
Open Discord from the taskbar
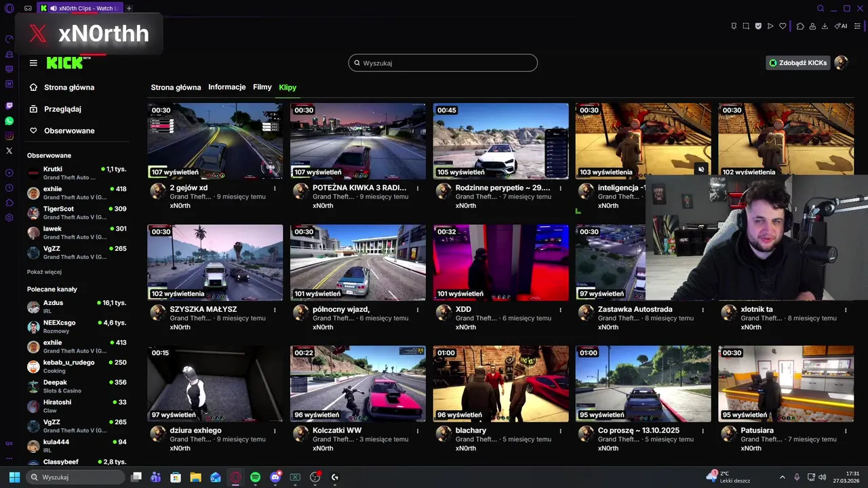click(275, 477)
